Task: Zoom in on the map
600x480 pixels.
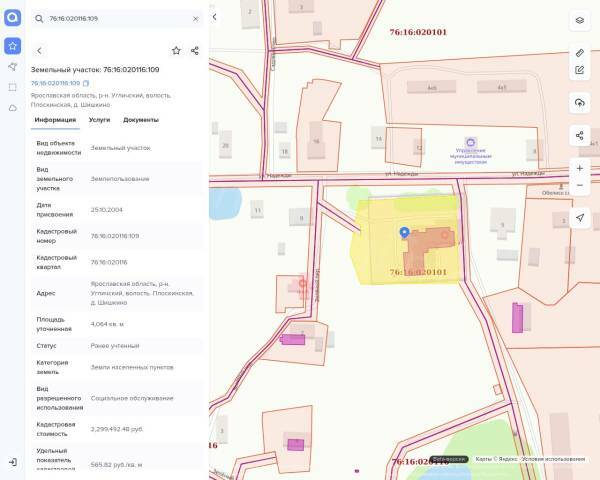Action: tap(580, 168)
